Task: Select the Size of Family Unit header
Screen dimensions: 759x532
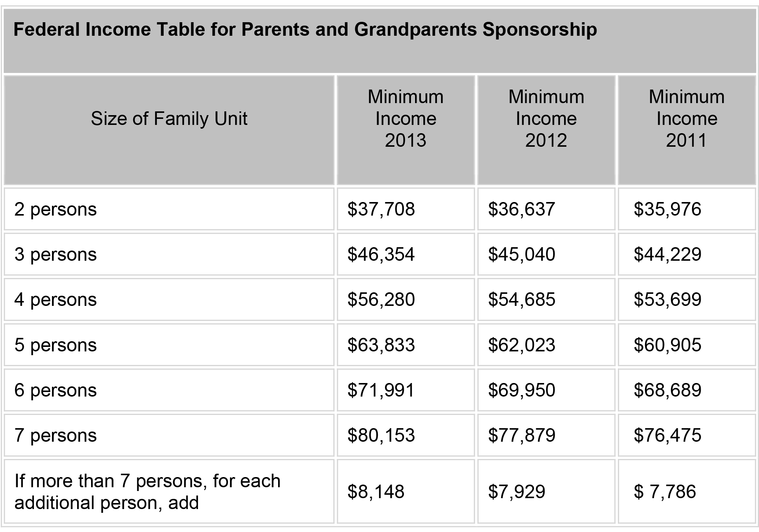Action: pyautogui.click(x=169, y=119)
